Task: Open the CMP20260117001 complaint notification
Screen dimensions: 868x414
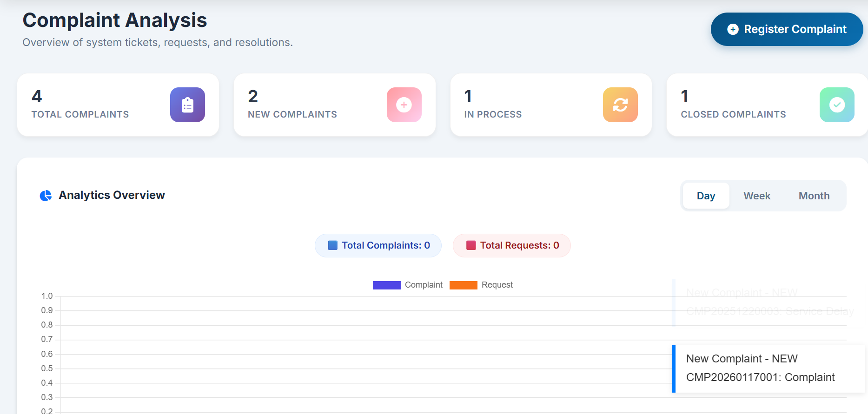Action: click(x=760, y=368)
